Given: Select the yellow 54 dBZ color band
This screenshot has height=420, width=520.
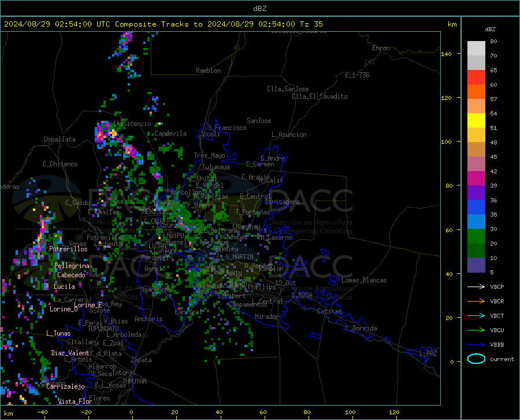Looking at the screenshot, I should coord(476,121).
